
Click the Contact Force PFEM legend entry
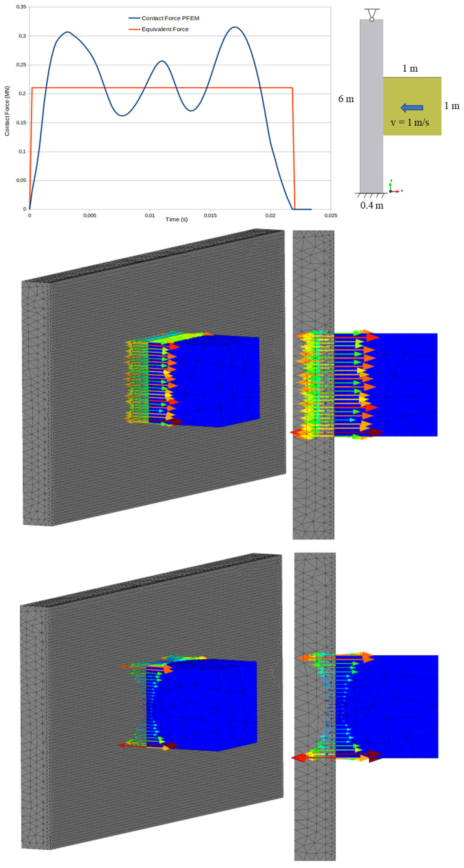coord(170,18)
